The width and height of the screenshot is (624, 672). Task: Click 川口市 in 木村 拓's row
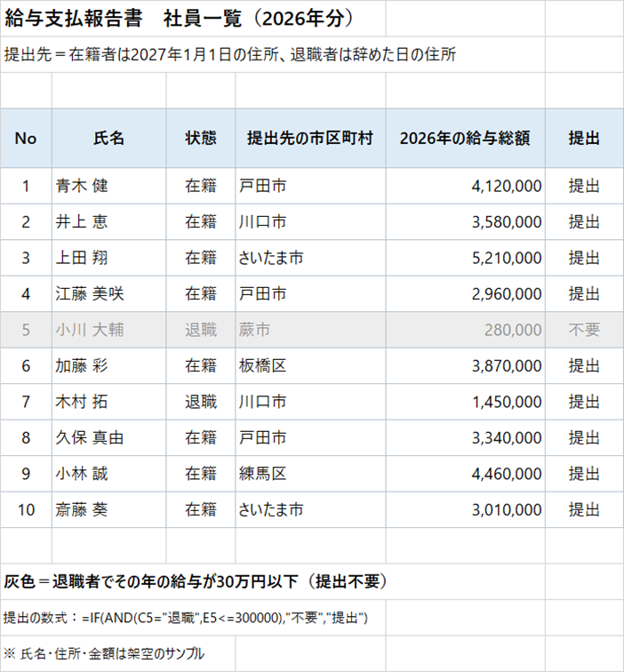pyautogui.click(x=310, y=402)
